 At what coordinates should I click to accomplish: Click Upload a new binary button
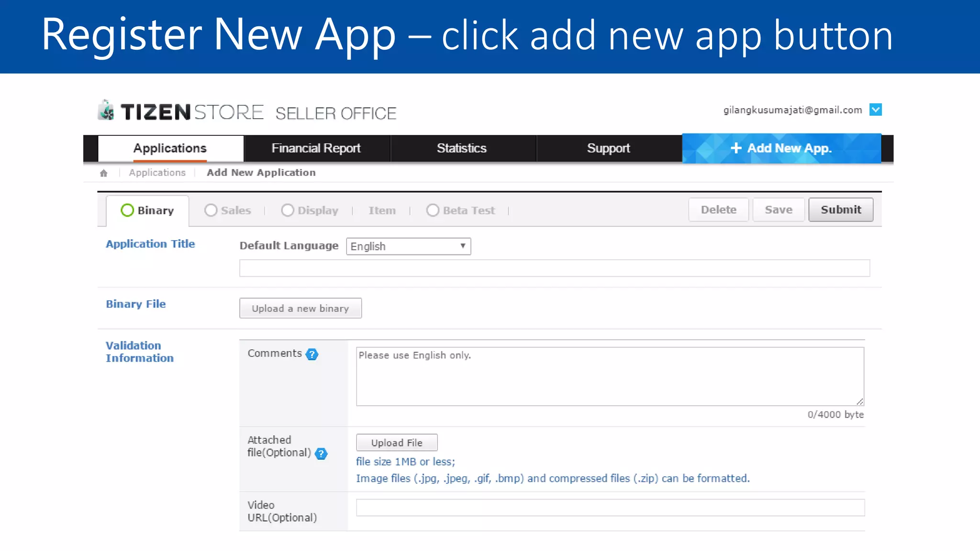point(301,309)
